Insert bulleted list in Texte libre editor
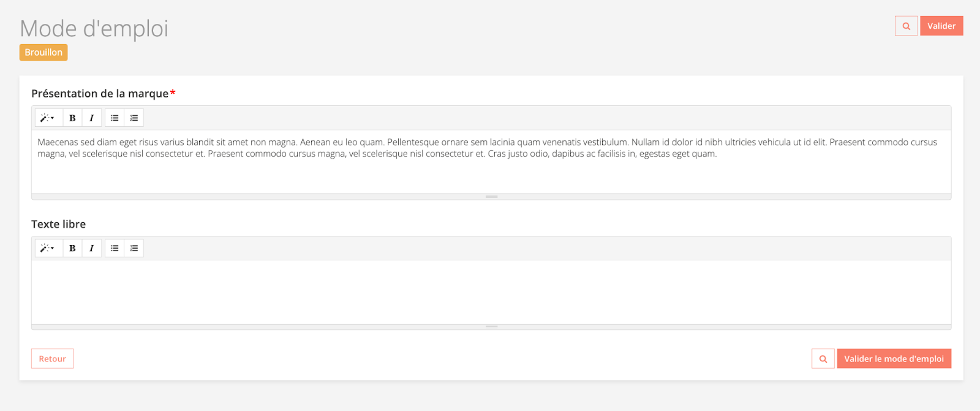980x411 pixels. click(x=115, y=248)
